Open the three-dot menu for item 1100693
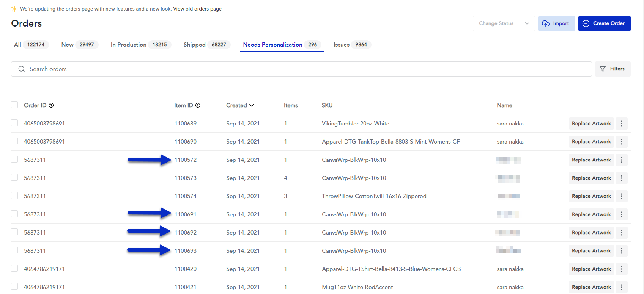 click(621, 251)
